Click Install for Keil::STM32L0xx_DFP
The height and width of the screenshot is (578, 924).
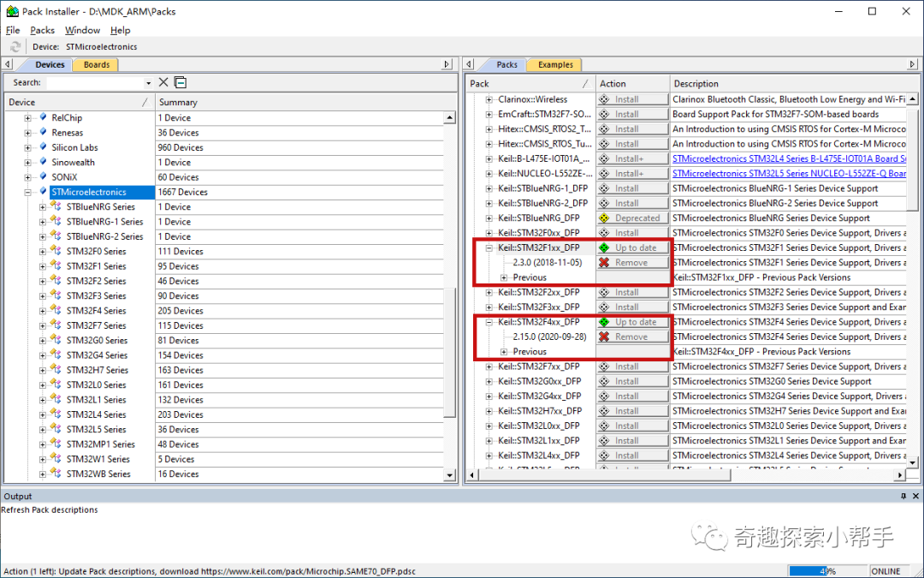(633, 426)
